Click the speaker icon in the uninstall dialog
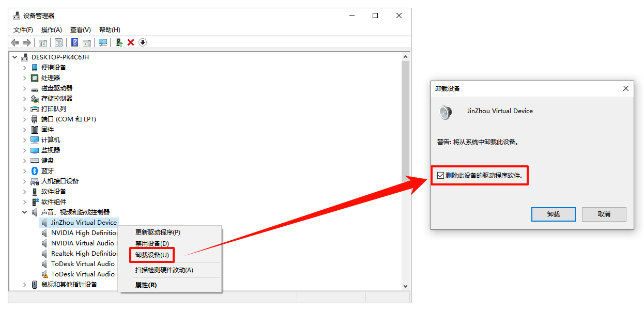 445,112
